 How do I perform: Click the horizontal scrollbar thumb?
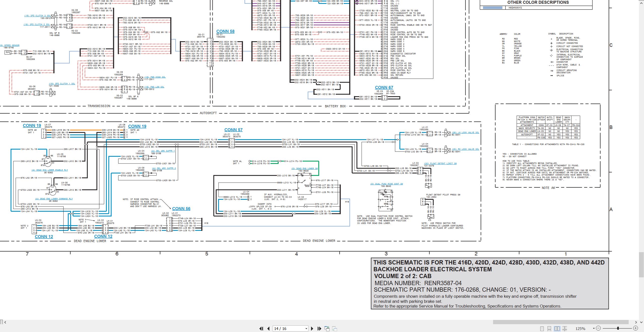click(561, 322)
